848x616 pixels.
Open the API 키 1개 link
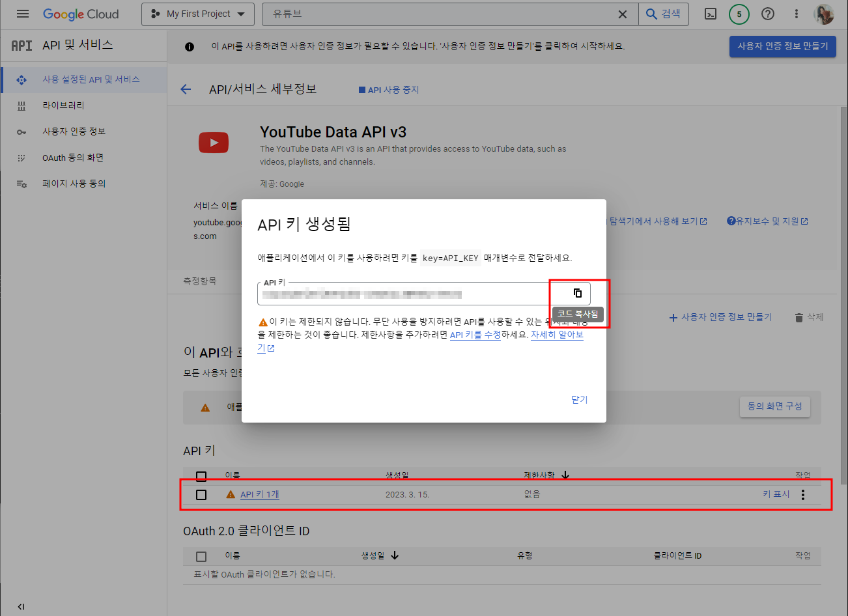259,495
